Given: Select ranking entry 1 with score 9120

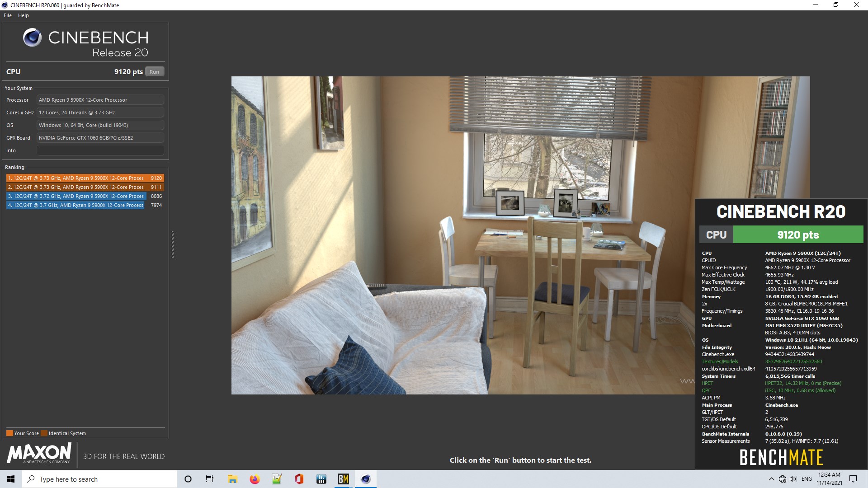Looking at the screenshot, I should [x=85, y=178].
